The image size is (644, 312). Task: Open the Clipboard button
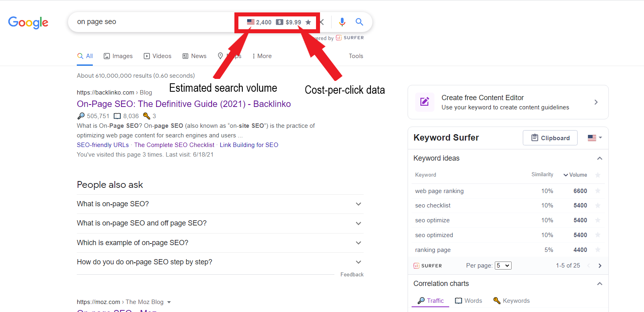click(550, 138)
